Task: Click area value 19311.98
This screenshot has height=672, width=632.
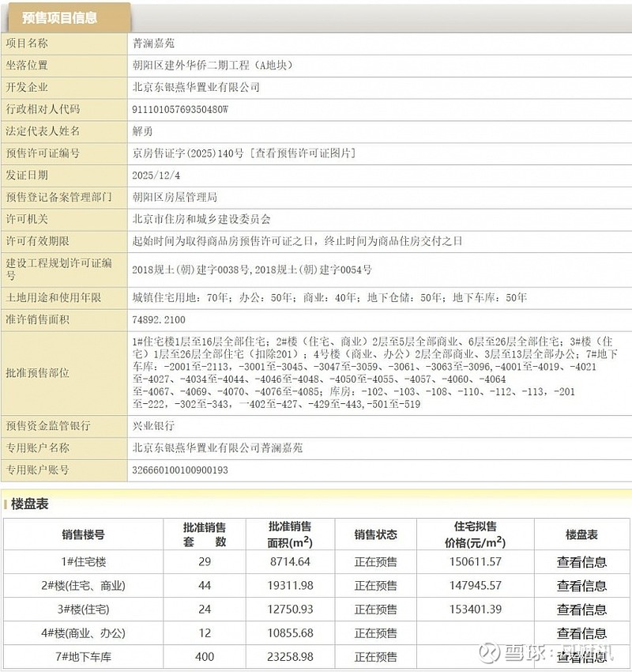Action: coord(290,585)
